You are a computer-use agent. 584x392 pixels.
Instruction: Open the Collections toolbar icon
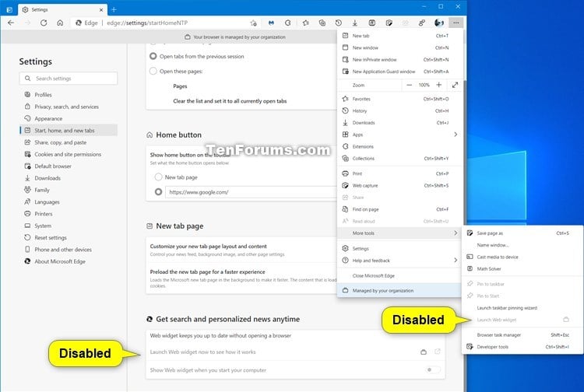(x=322, y=23)
